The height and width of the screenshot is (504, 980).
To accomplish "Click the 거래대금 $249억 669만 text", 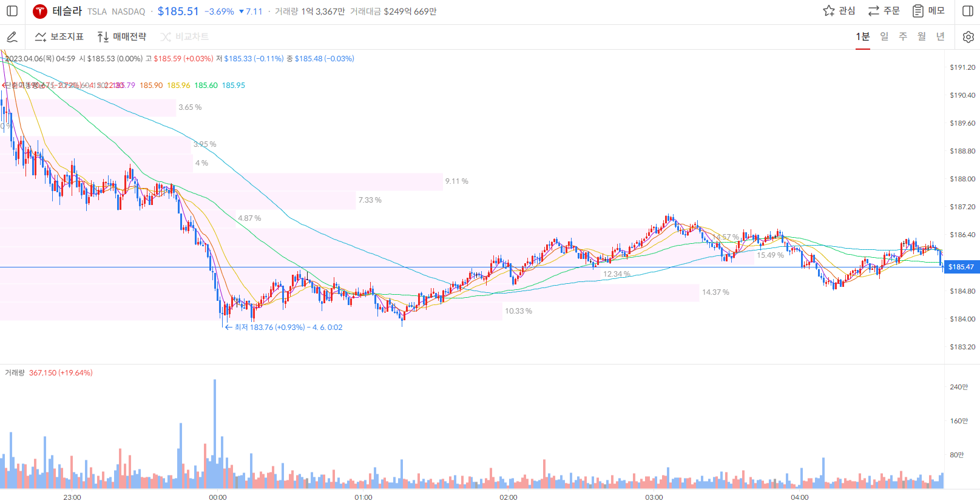I will (x=393, y=12).
